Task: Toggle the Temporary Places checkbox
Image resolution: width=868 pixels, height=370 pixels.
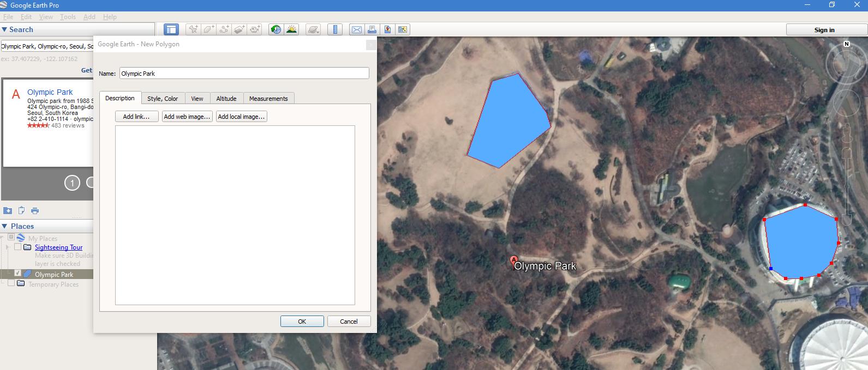Action: pyautogui.click(x=11, y=284)
